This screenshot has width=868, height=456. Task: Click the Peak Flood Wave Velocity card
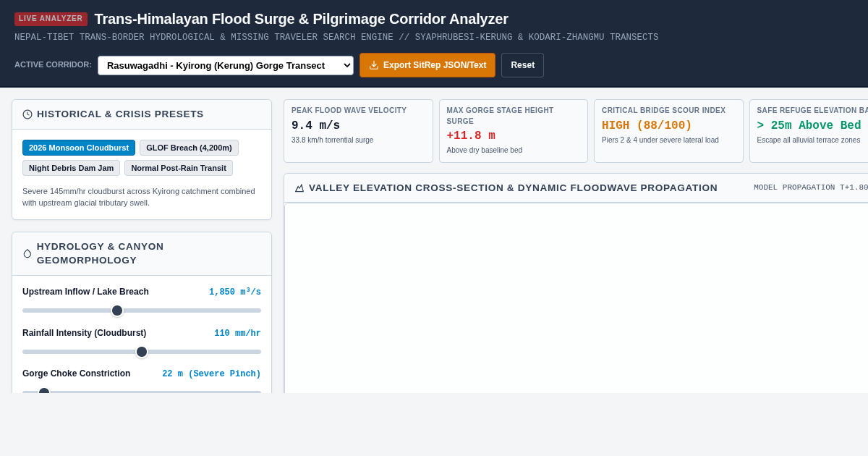click(358, 131)
